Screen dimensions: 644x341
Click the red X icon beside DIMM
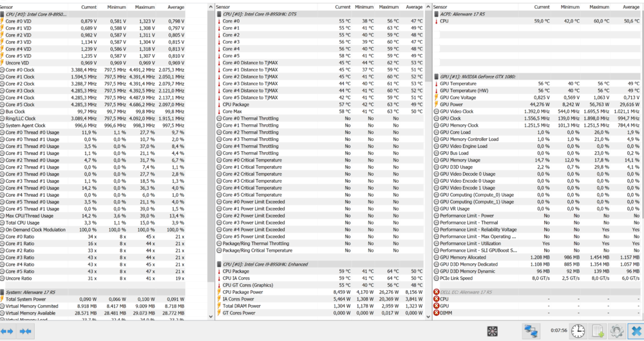[x=437, y=313]
